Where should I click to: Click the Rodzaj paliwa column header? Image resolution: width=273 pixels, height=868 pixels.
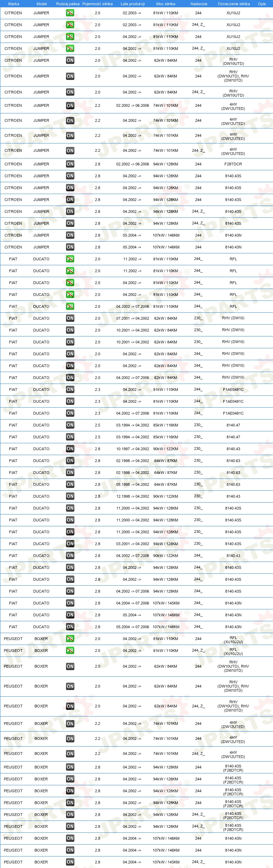68,4
